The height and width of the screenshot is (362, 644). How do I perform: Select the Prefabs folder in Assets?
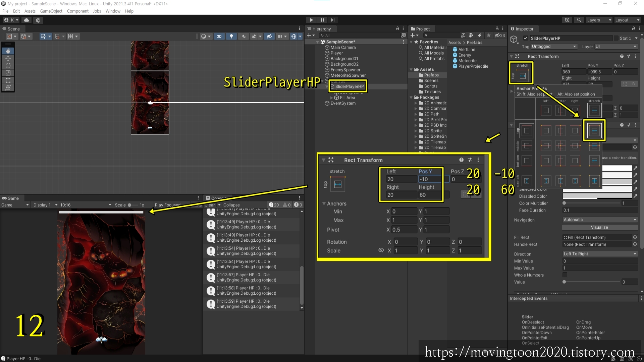[x=431, y=75]
